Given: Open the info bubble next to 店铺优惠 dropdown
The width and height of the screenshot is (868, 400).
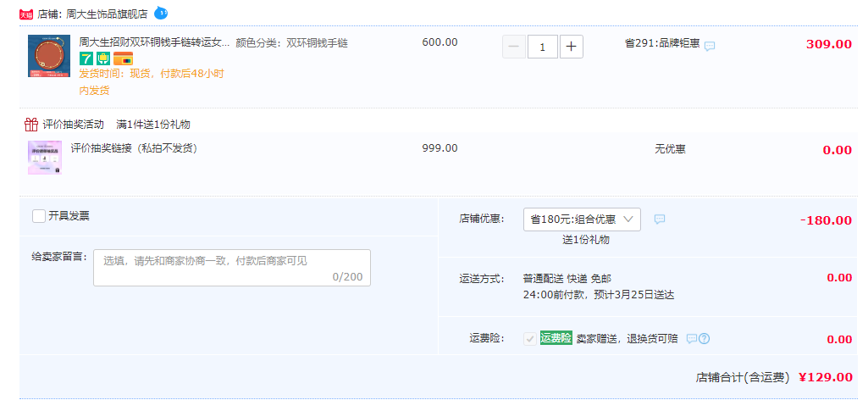Looking at the screenshot, I should pos(660,219).
